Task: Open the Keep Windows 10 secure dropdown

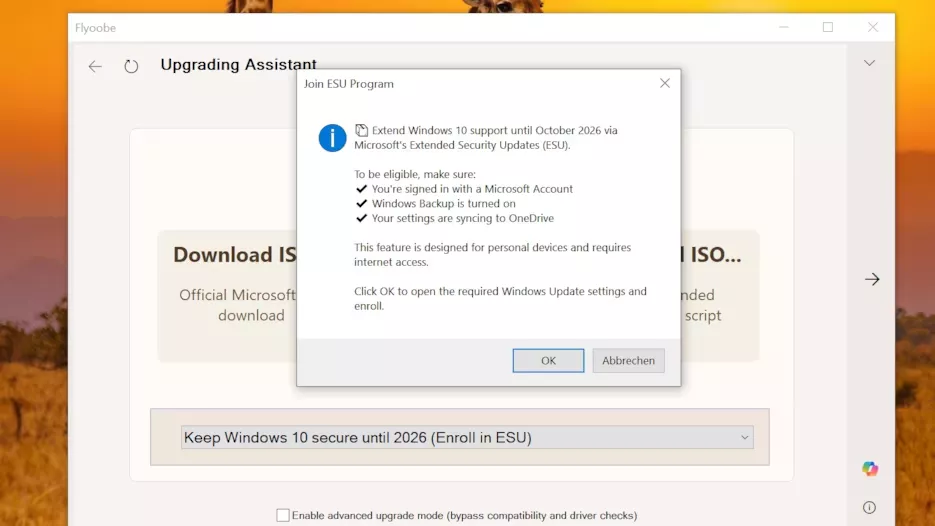Action: pos(466,437)
